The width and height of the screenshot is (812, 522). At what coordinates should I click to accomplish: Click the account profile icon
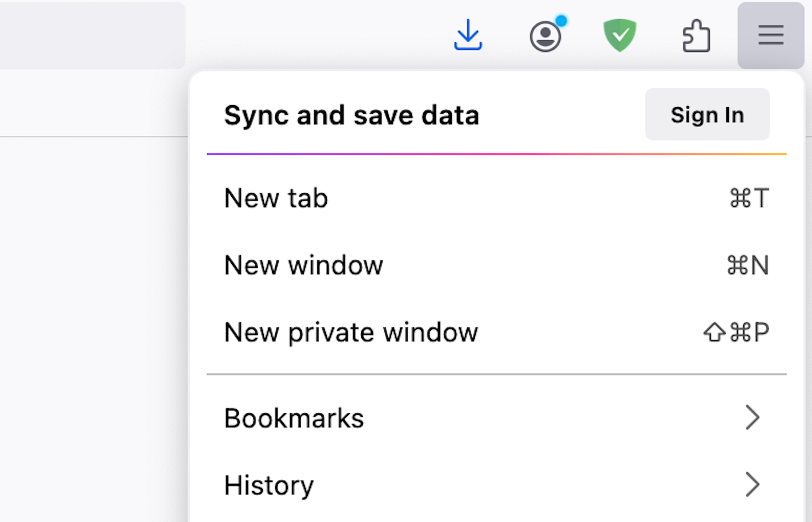click(x=546, y=35)
